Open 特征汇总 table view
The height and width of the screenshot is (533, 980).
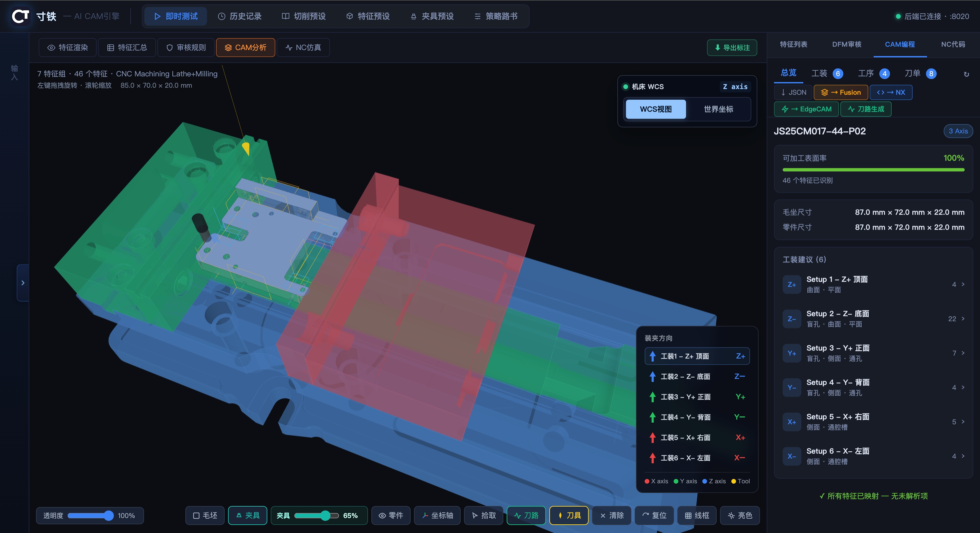(127, 48)
